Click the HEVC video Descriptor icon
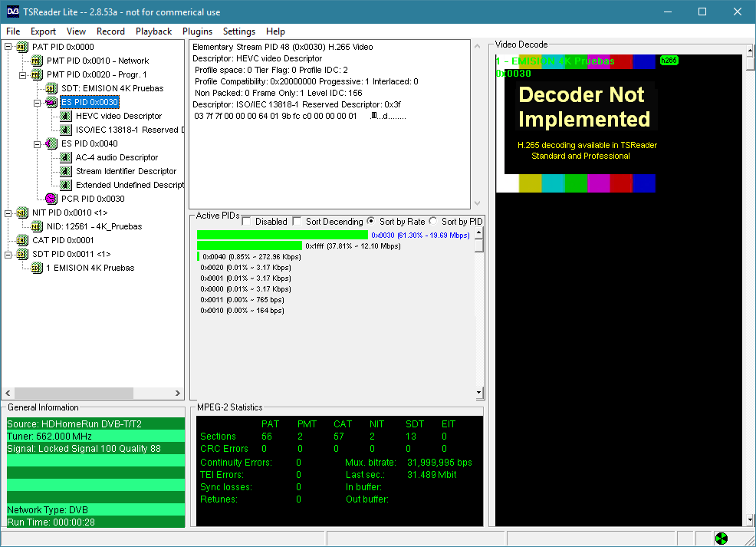The width and height of the screenshot is (756, 547). click(66, 117)
